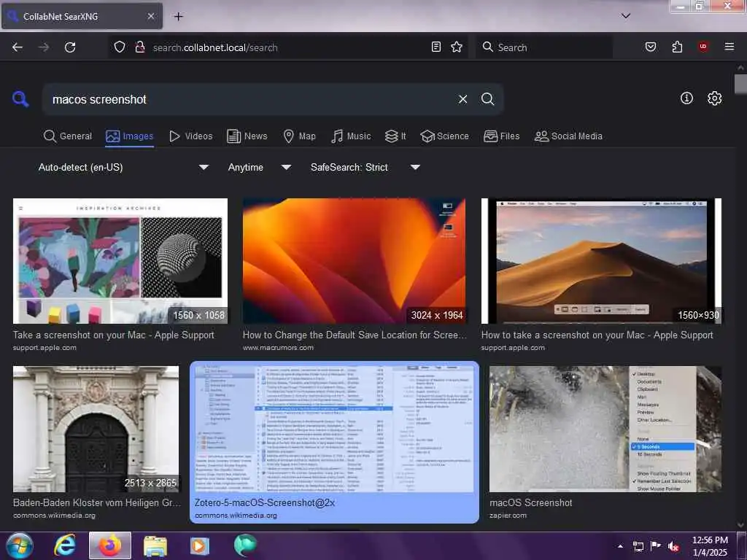Submit search using the magnifier button
The width and height of the screenshot is (747, 560).
click(x=487, y=99)
